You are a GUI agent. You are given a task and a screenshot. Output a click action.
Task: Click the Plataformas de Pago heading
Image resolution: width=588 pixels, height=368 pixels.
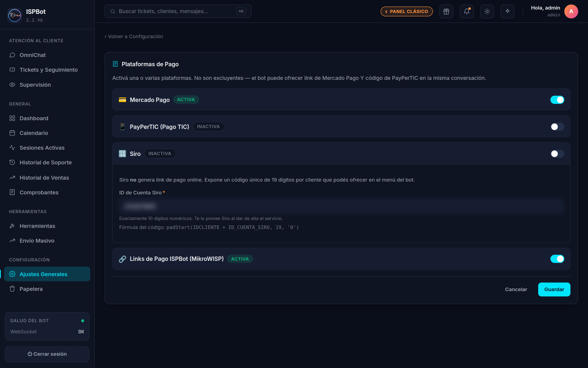point(150,64)
